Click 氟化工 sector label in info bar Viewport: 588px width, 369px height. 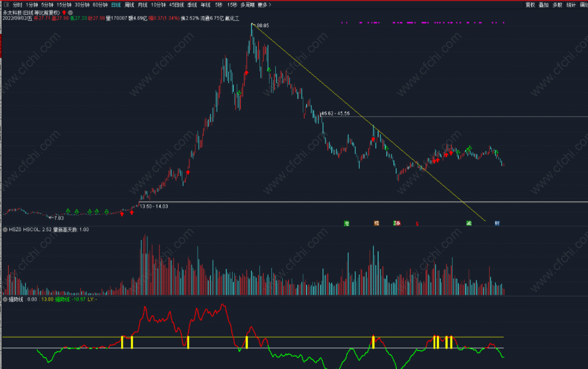(x=231, y=18)
